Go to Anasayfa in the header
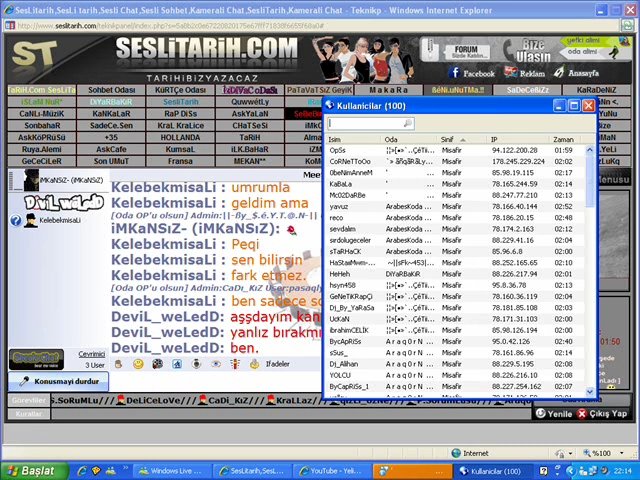 577,73
